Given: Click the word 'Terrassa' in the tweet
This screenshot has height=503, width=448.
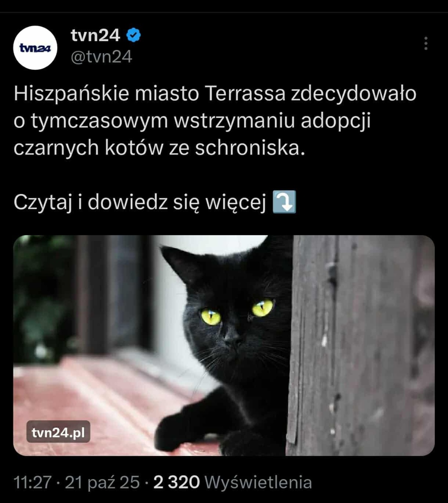Looking at the screenshot, I should click(245, 93).
